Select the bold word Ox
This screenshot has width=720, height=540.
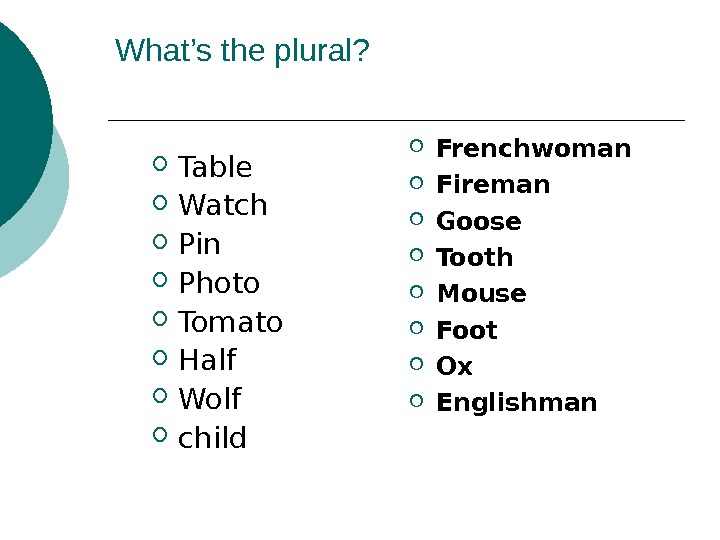[x=455, y=366]
